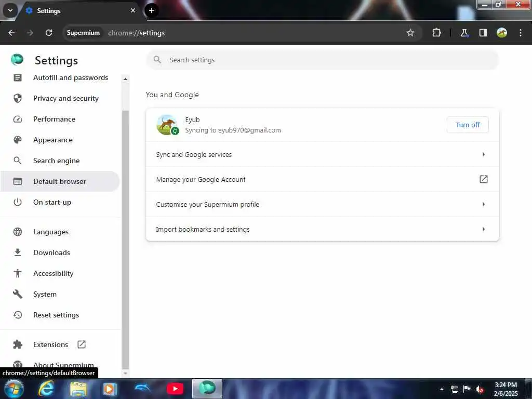Click the address bar URL

pyautogui.click(x=137, y=33)
